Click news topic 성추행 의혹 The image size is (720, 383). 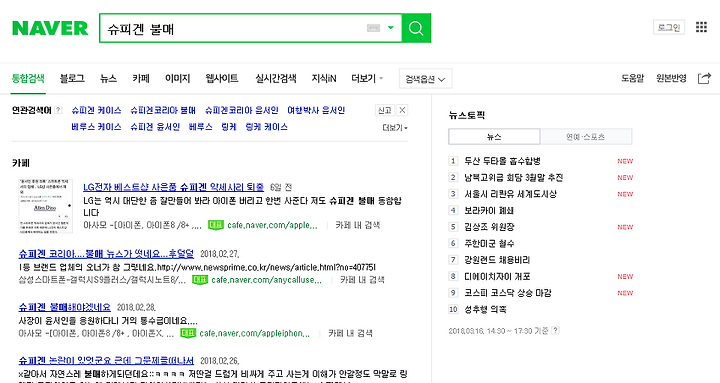[485, 310]
